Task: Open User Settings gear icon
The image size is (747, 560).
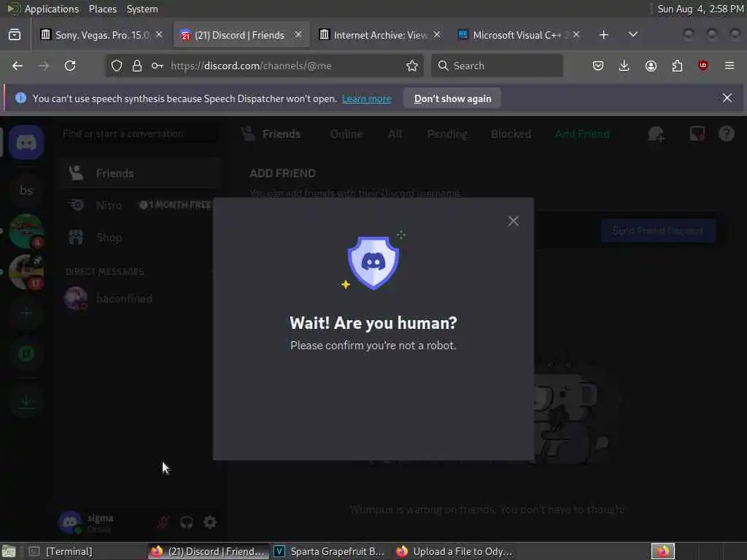Action: [210, 522]
